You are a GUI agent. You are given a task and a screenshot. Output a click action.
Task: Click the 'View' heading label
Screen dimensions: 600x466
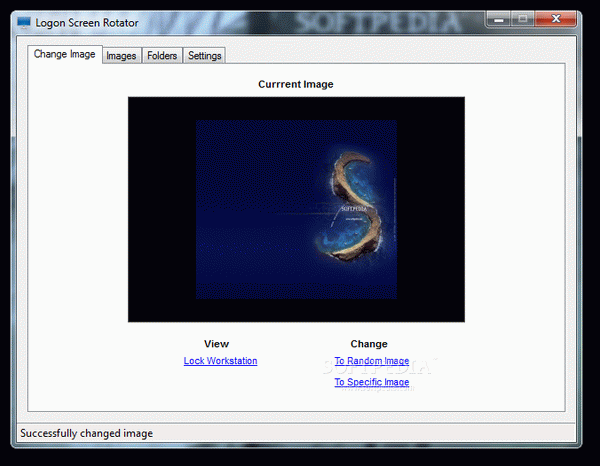216,344
